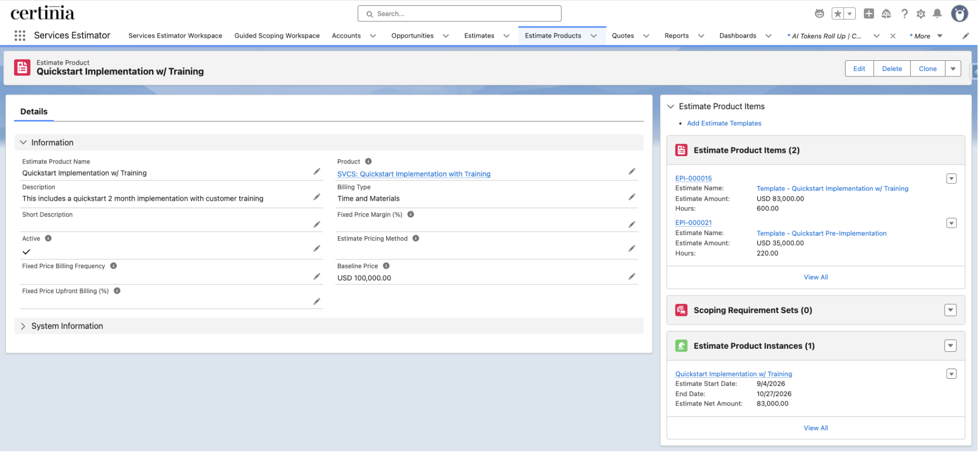Click the Edit button
Image resolution: width=980 pixels, height=452 pixels.
[860, 69]
